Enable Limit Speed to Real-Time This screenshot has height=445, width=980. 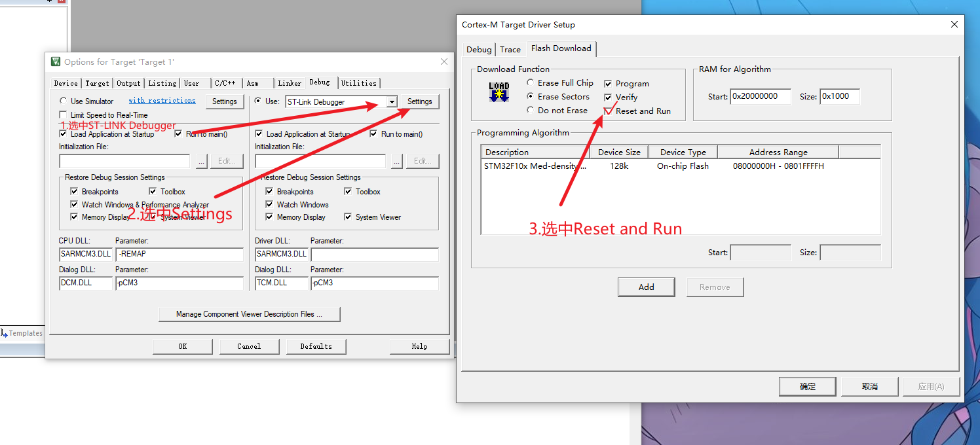tap(63, 115)
